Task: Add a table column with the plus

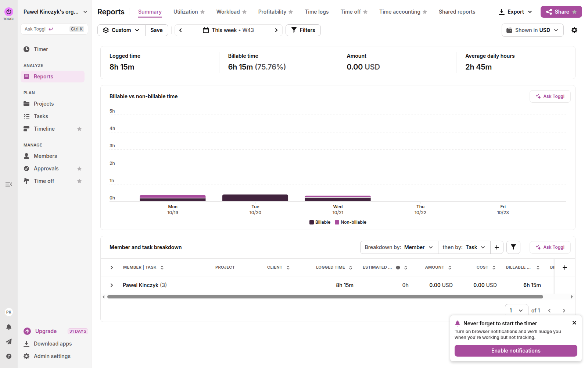Action: pos(565,268)
